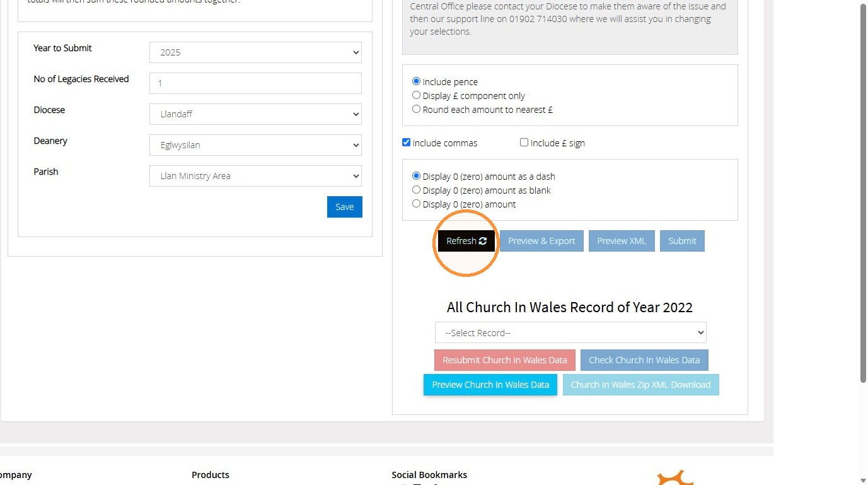Click the Diocese field label
868x485 pixels.
49,110
